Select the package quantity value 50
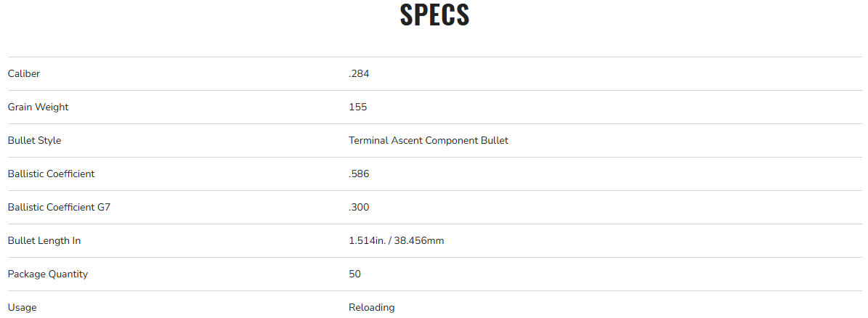868x318 pixels. [354, 274]
